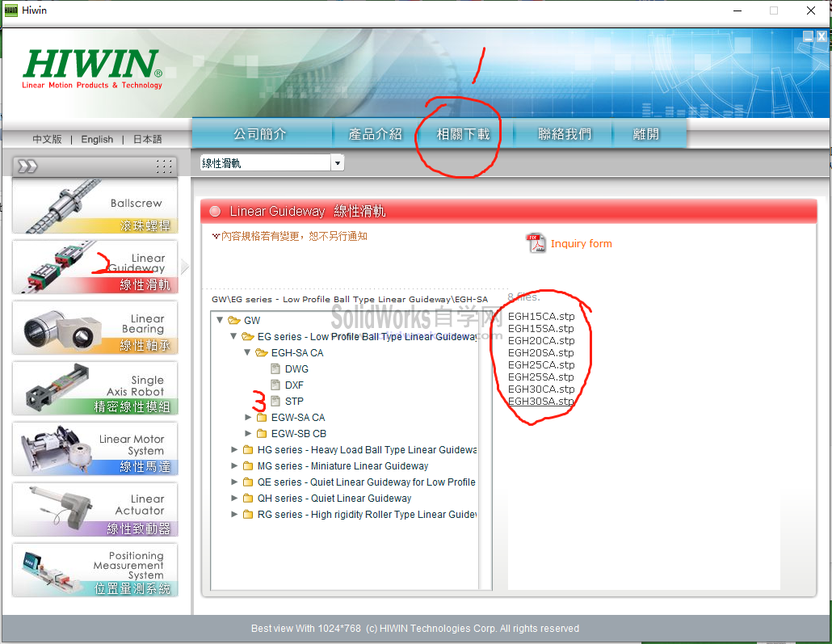Screen dimensions: 832x644
Task: Click the Inquiry form link text
Action: pos(582,243)
